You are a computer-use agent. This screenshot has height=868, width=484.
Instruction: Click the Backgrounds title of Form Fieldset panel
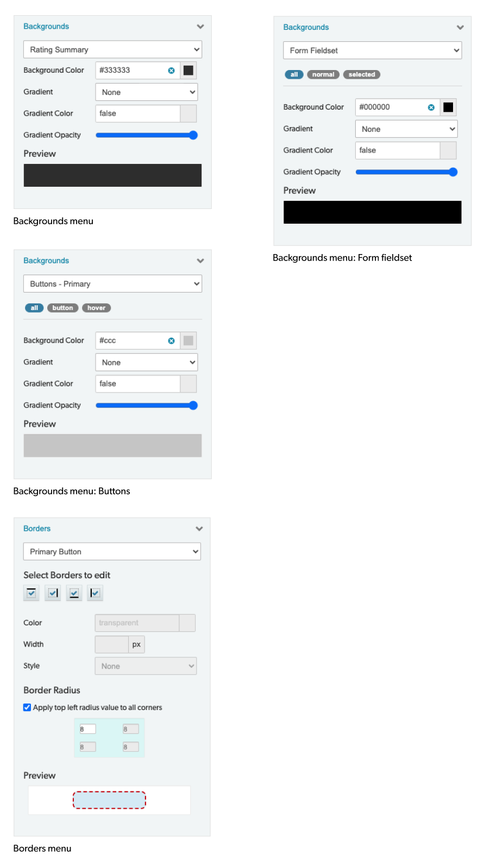(306, 28)
